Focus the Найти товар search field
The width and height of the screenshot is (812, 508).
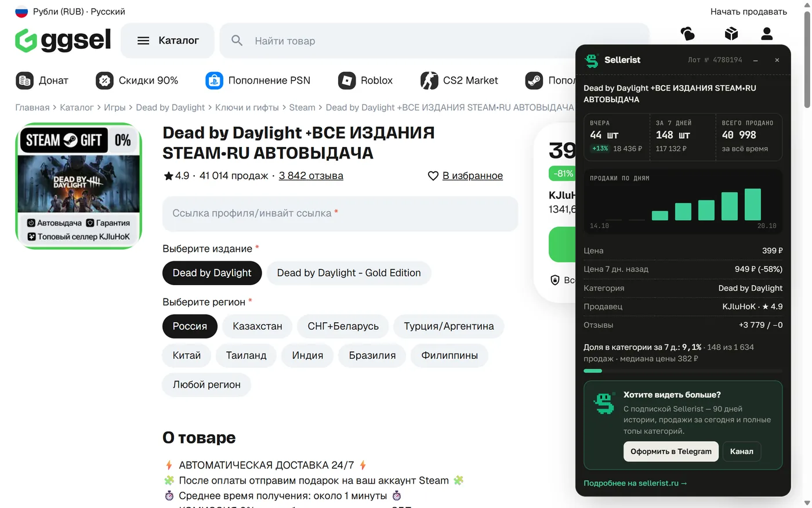[x=435, y=41]
